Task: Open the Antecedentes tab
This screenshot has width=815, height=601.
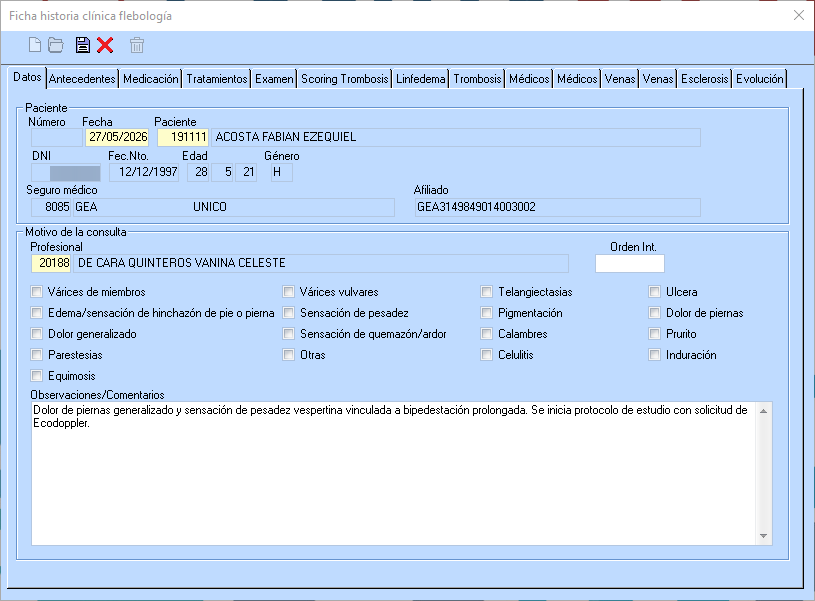Action: (x=82, y=79)
